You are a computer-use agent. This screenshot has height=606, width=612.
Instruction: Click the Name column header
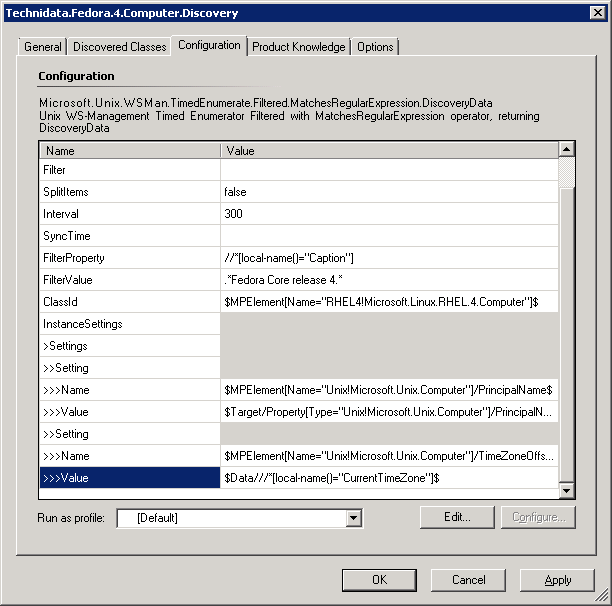point(130,151)
